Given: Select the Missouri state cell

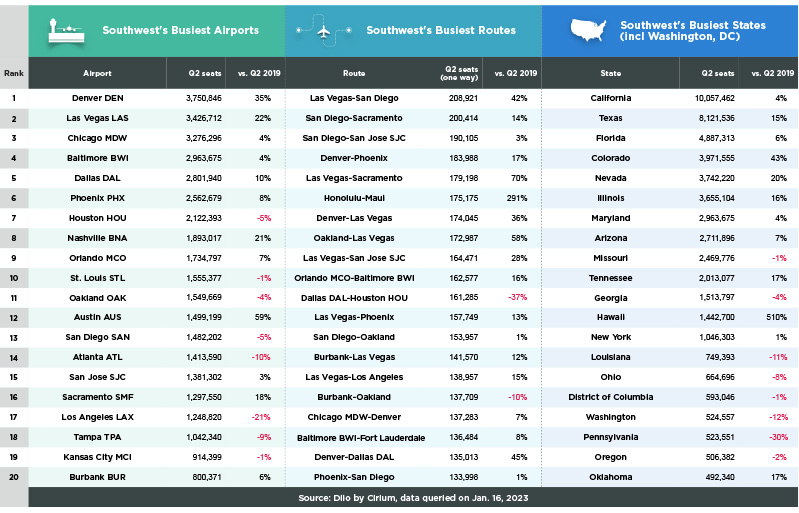Looking at the screenshot, I should tap(610, 258).
